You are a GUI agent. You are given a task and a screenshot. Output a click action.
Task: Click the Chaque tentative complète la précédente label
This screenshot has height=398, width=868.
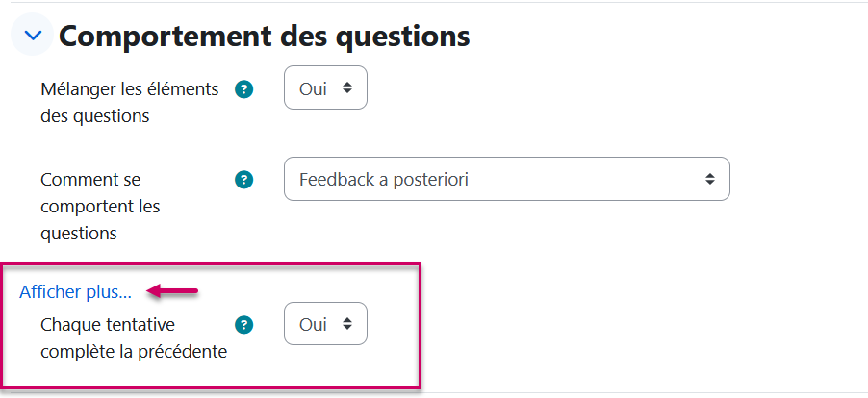pyautogui.click(x=133, y=337)
